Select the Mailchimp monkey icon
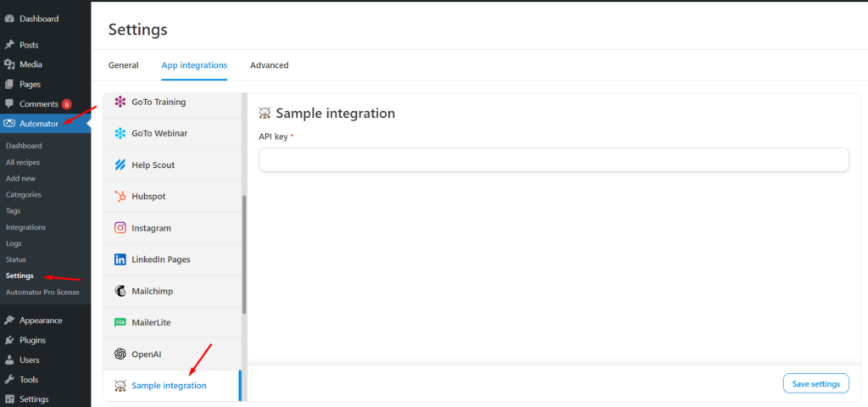Screen dimensions: 868x407 (120, 291)
